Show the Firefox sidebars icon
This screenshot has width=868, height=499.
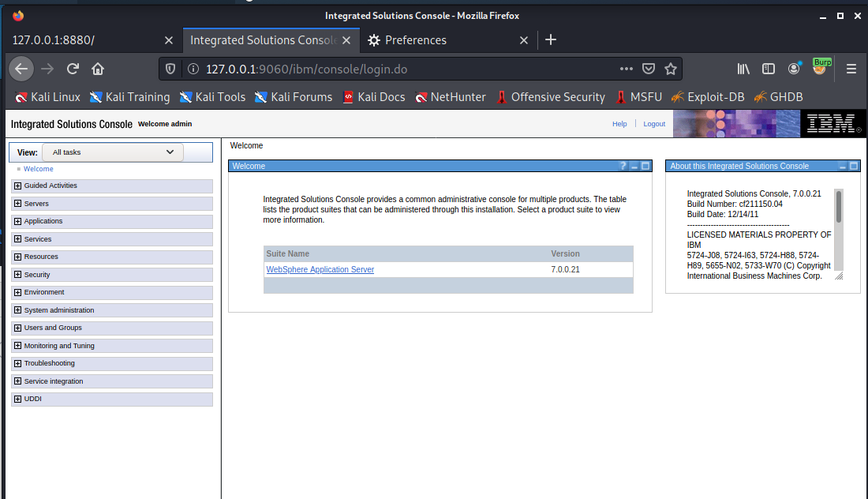coord(769,69)
